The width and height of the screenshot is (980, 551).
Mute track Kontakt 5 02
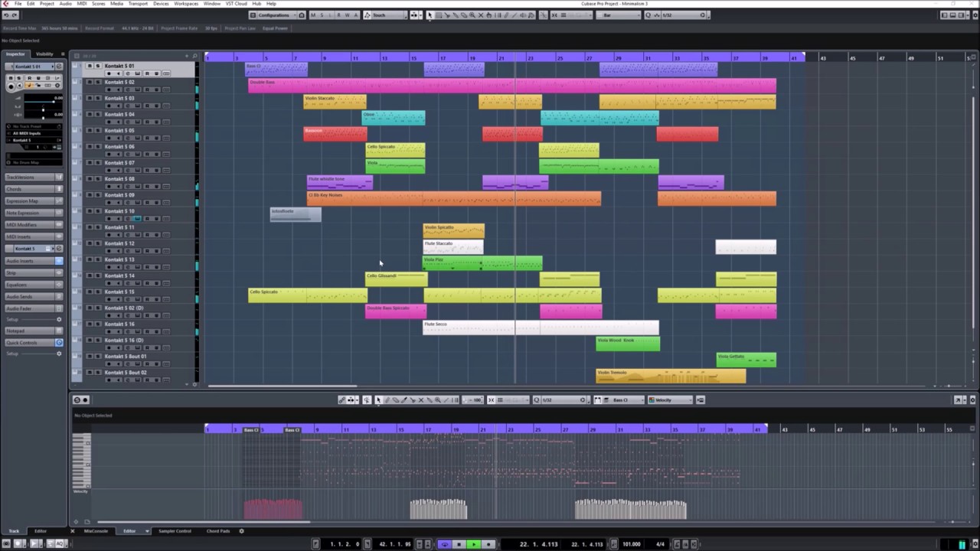[90, 82]
